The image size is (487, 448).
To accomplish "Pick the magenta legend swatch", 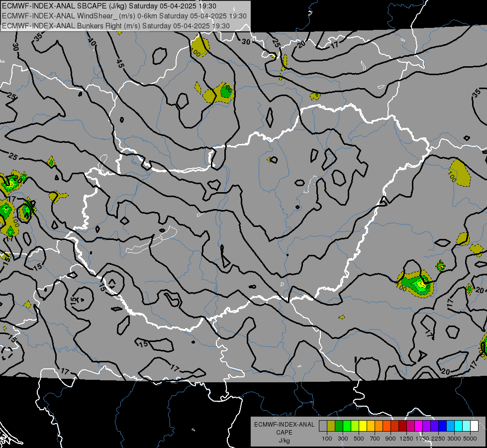I will [419, 426].
